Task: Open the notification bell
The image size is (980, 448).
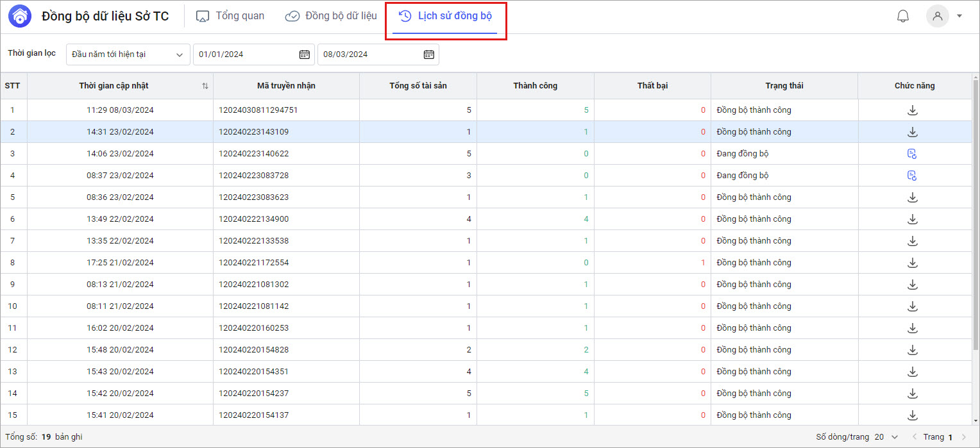Action: [x=902, y=16]
